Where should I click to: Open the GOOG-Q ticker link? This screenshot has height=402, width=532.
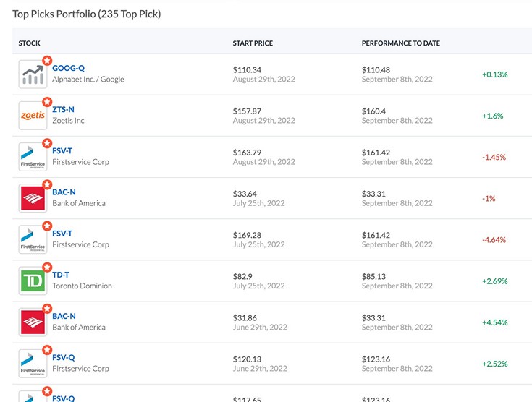coord(68,68)
